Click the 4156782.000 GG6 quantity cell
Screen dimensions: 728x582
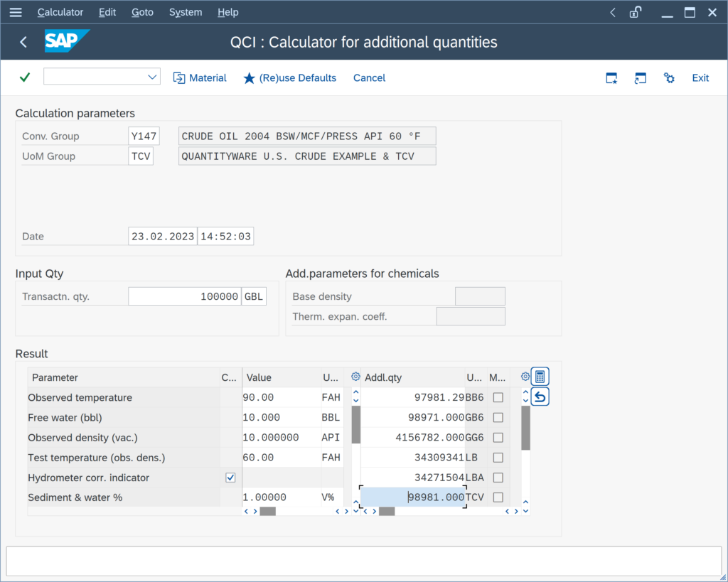(413, 437)
